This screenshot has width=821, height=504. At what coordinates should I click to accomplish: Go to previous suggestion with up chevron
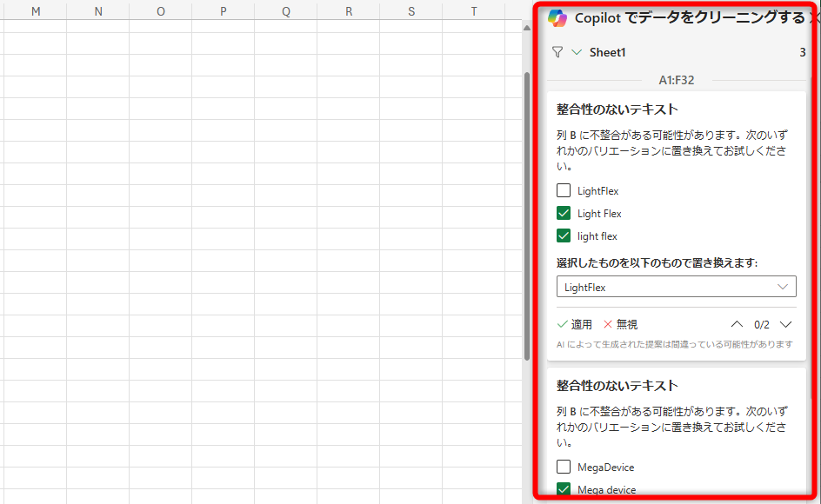coord(737,324)
